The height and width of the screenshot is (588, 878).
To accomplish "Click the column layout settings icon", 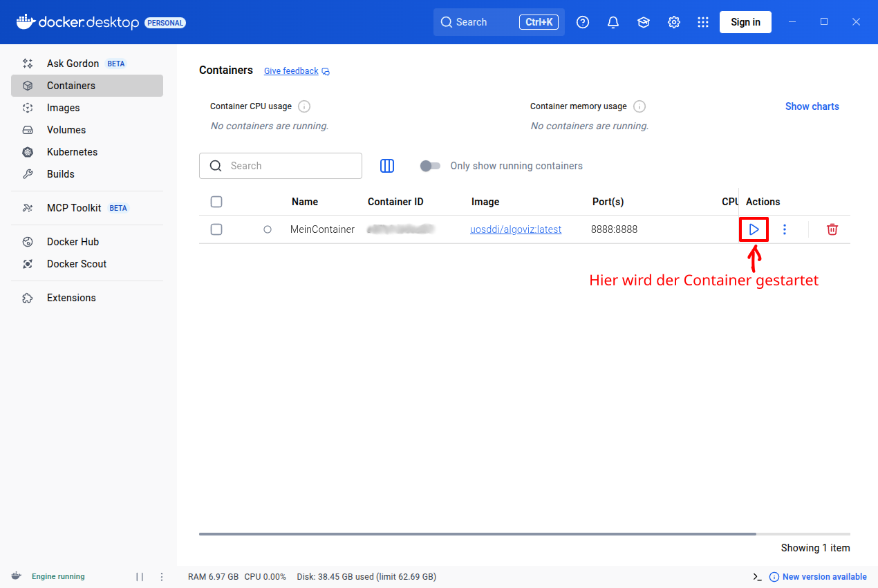I will coord(387,166).
